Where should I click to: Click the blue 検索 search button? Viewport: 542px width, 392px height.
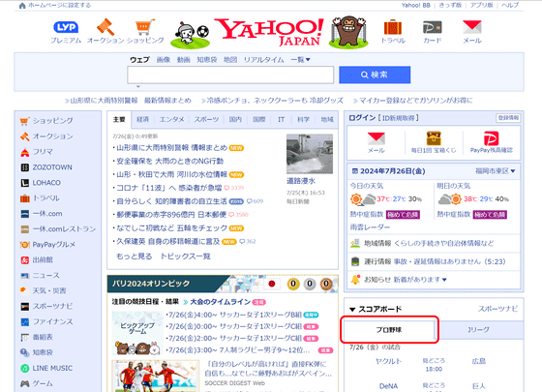pos(375,75)
